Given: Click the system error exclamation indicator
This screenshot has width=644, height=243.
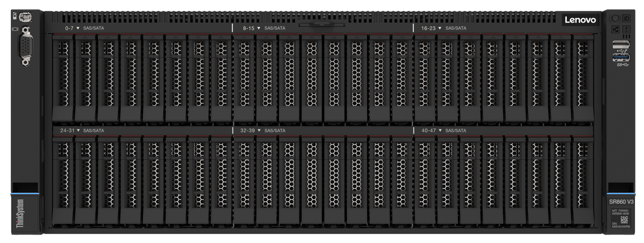Looking at the screenshot, I should click(x=627, y=29).
